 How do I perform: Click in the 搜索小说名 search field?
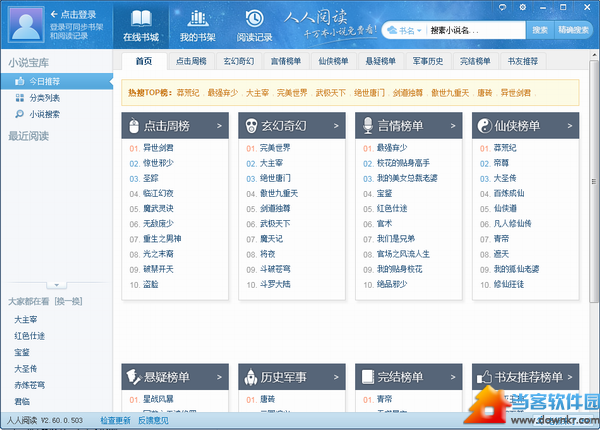coord(475,30)
